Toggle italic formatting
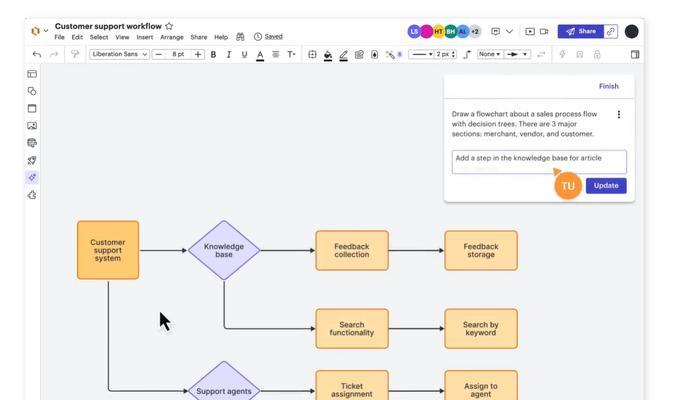Image resolution: width=700 pixels, height=400 pixels. (229, 54)
